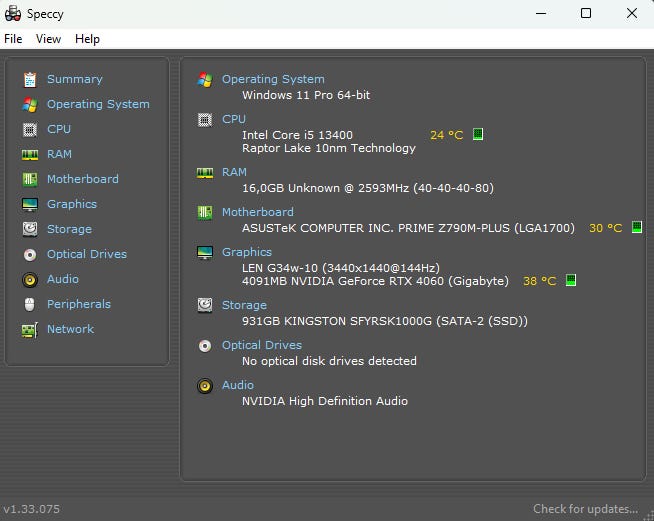Select RAM module icon in sidebar
Image resolution: width=654 pixels, height=521 pixels.
pyautogui.click(x=30, y=155)
